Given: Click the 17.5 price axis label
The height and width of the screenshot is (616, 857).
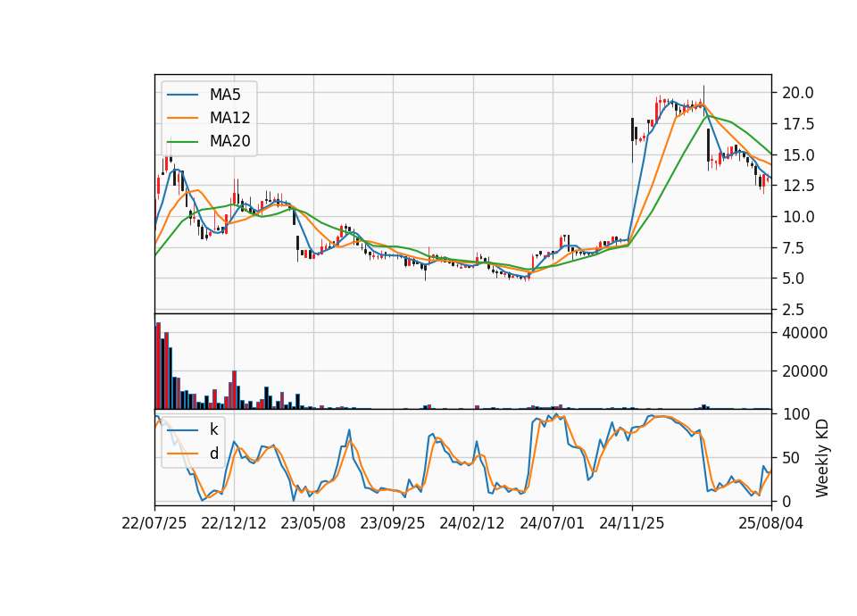Looking at the screenshot, I should 798,124.
